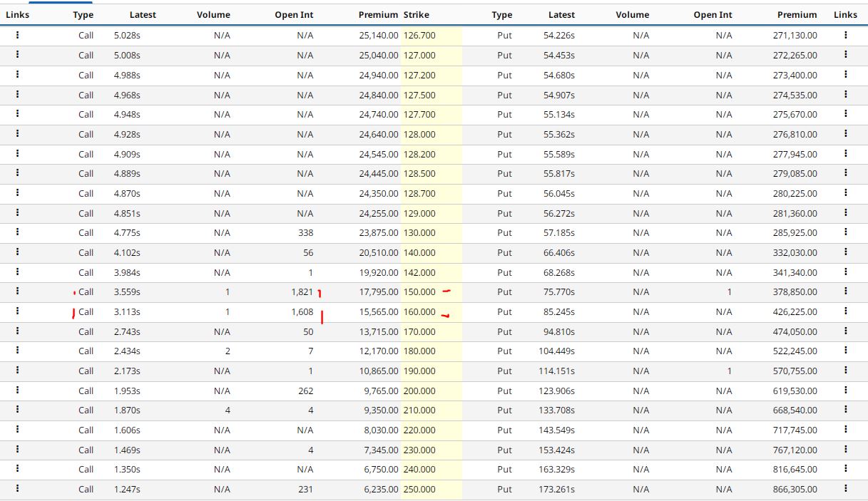This screenshot has width=868, height=501.
Task: Open left links menu for 126.700 strike row
Action: point(17,35)
